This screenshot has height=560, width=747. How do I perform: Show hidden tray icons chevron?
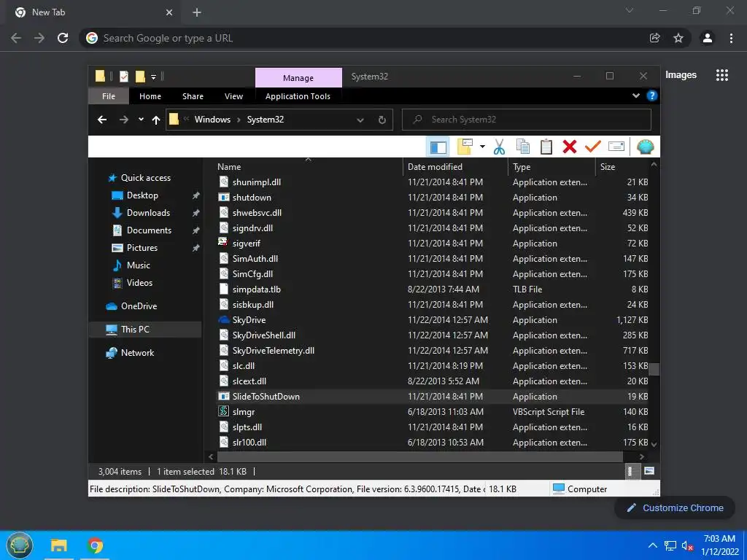[653, 545]
